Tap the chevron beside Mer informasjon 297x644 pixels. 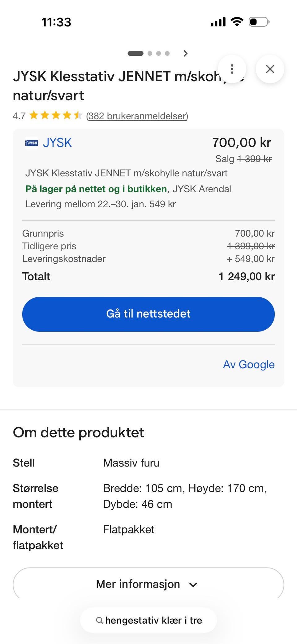193,585
